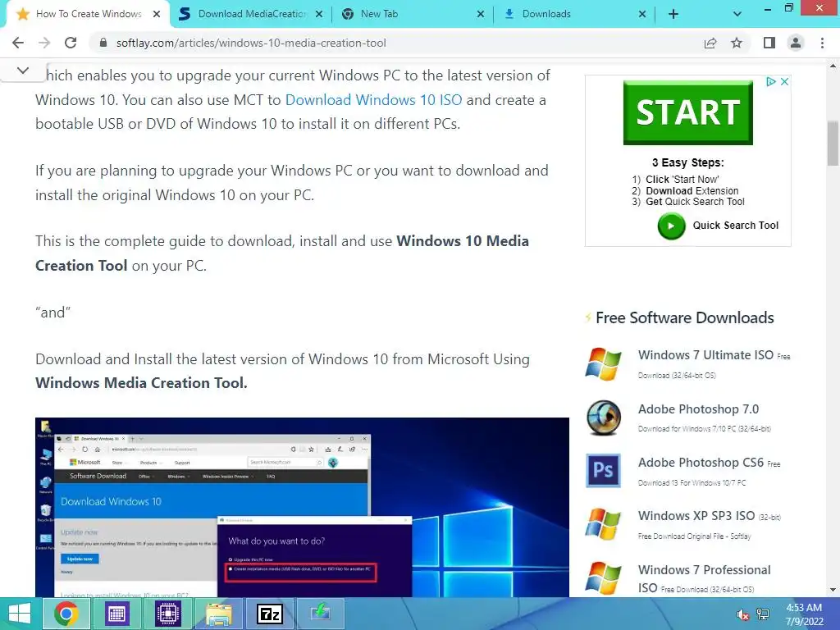Open Chrome from the taskbar
The height and width of the screenshot is (630, 840).
point(66,614)
